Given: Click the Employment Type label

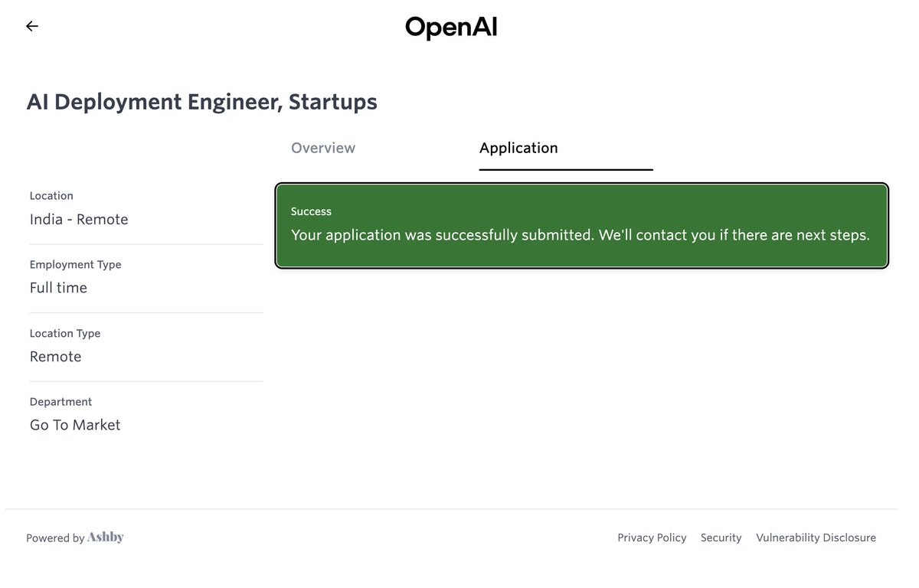Looking at the screenshot, I should 75,264.
